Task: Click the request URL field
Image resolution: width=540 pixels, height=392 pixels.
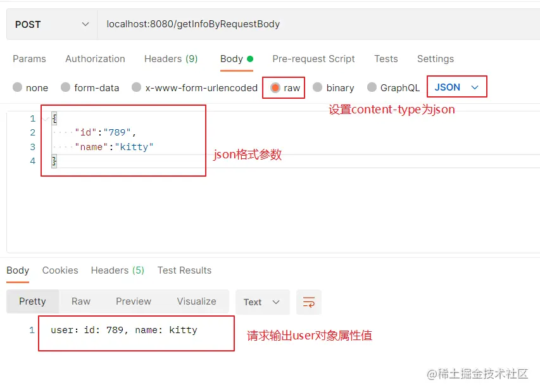Action: pyautogui.click(x=319, y=25)
